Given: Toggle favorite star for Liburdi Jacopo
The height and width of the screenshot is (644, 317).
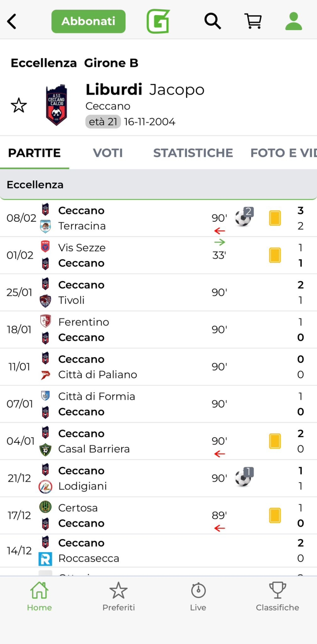Looking at the screenshot, I should click(19, 105).
